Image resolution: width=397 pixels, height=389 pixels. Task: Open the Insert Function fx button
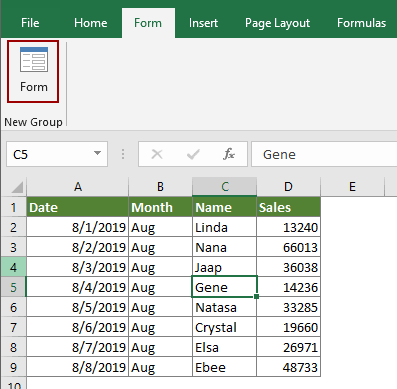point(229,154)
